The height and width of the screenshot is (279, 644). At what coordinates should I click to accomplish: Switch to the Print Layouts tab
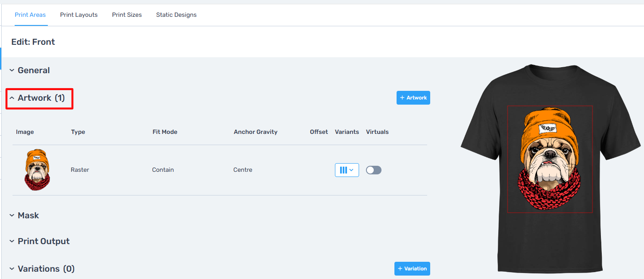coord(79,15)
